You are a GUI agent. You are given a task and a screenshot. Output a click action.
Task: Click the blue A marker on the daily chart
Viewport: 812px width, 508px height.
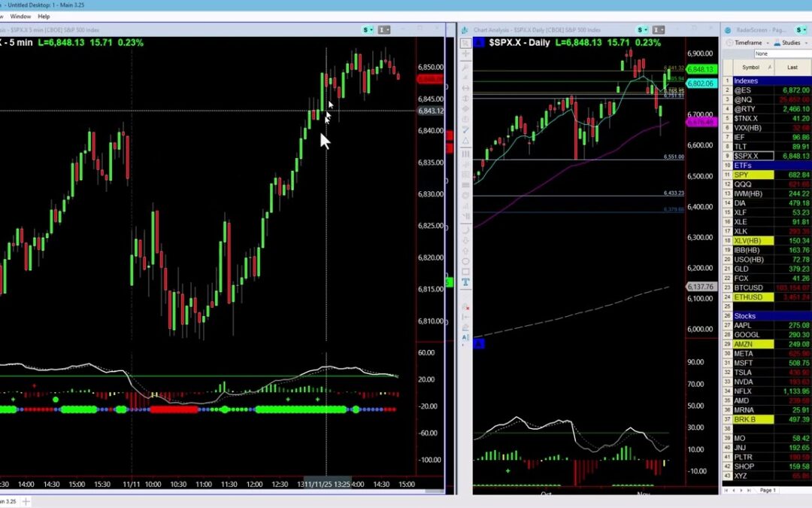[x=479, y=343]
